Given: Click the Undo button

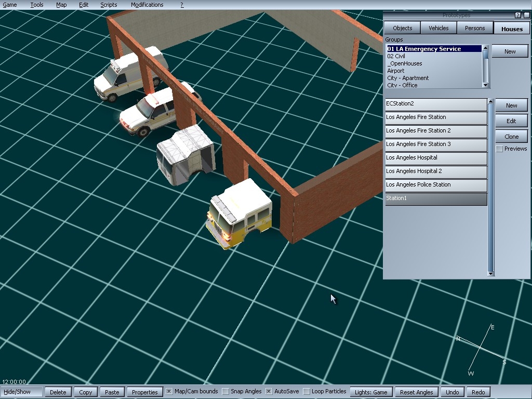Looking at the screenshot, I should (453, 392).
